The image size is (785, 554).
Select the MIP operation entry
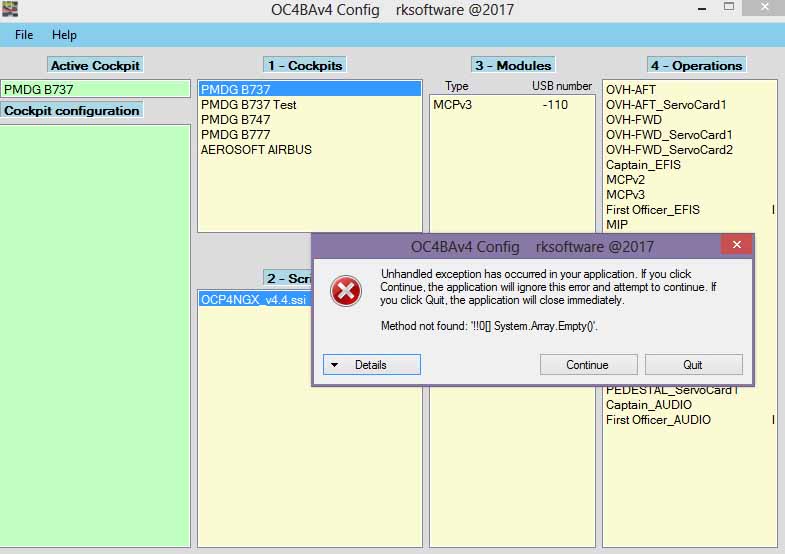[617, 225]
